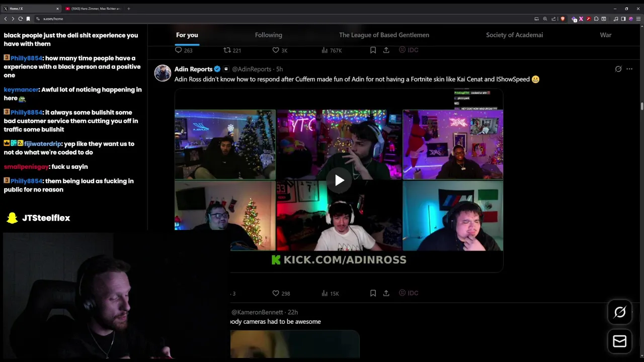Image resolution: width=644 pixels, height=362 pixels.
Task: Open the @KameronBennett handle link
Action: tap(257, 312)
